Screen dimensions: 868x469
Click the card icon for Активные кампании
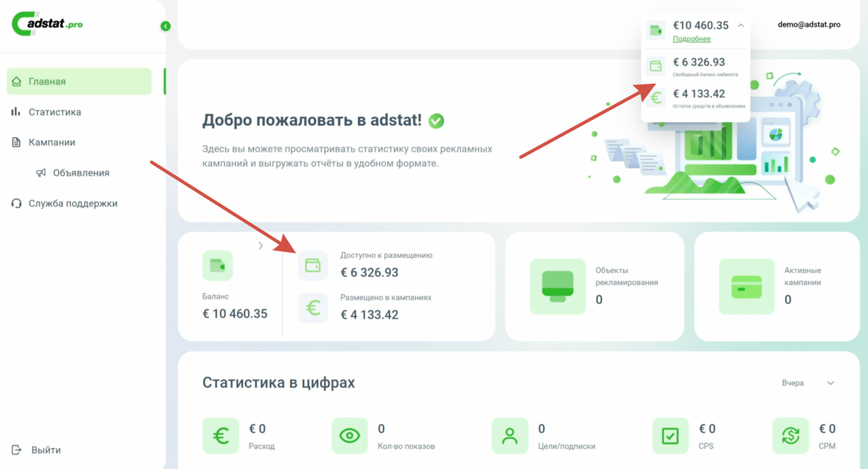click(x=746, y=286)
